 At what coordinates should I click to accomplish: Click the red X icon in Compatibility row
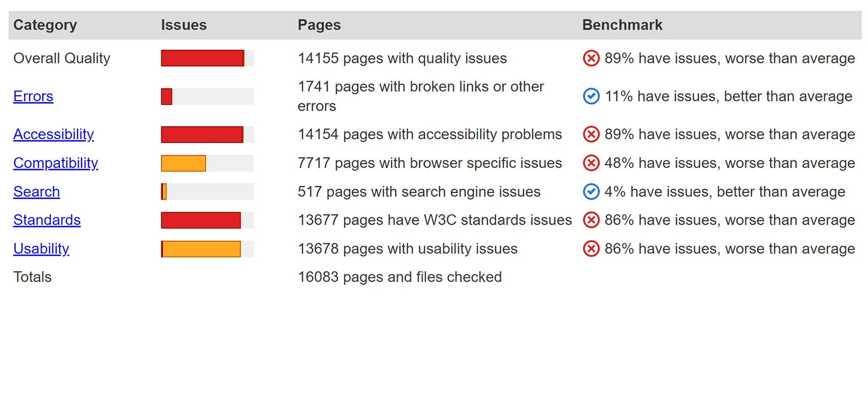click(591, 163)
